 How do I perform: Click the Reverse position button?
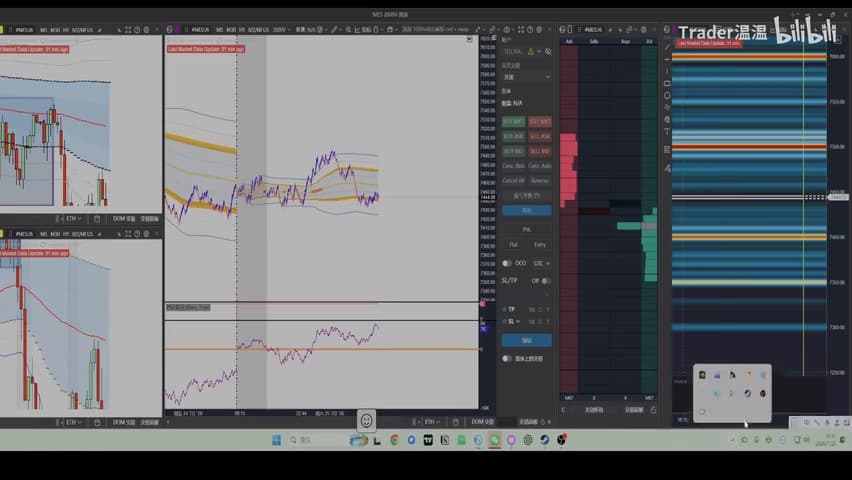coord(540,180)
